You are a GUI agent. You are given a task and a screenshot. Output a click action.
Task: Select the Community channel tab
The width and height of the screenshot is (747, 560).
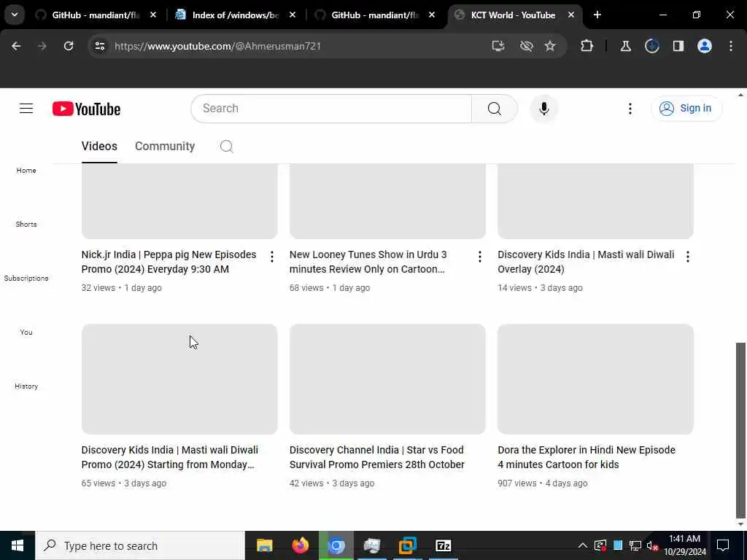(x=165, y=146)
